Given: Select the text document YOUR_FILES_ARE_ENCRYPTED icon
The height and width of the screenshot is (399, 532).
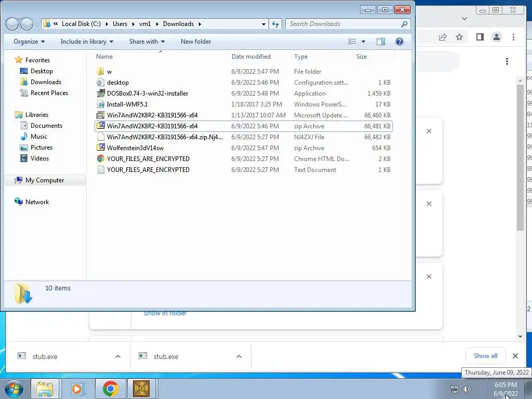Looking at the screenshot, I should [x=100, y=170].
